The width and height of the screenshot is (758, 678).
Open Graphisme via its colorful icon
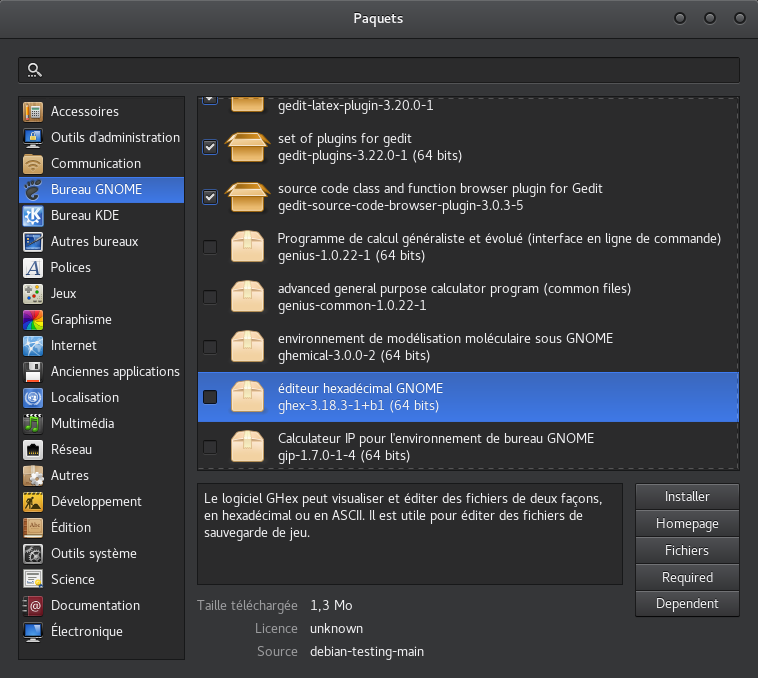(33, 320)
